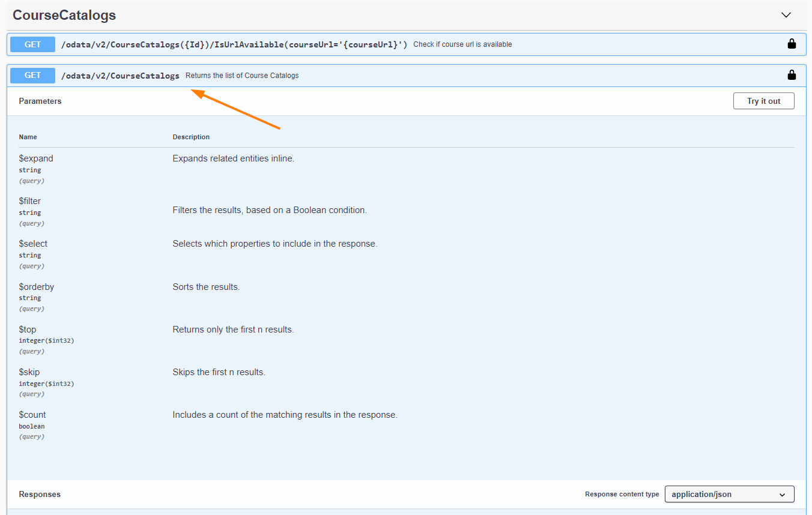Image resolution: width=812 pixels, height=515 pixels.
Task: Click "Returns the list of Course Catalogs" summary
Action: pos(242,76)
